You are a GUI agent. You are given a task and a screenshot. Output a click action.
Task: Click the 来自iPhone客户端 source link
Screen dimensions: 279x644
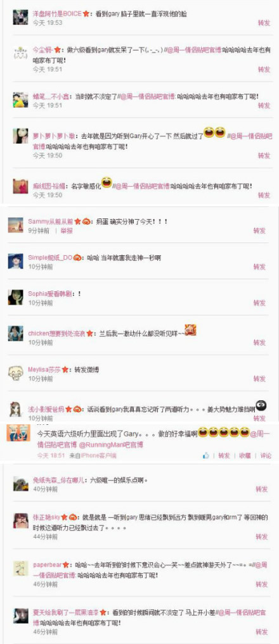coord(93,456)
